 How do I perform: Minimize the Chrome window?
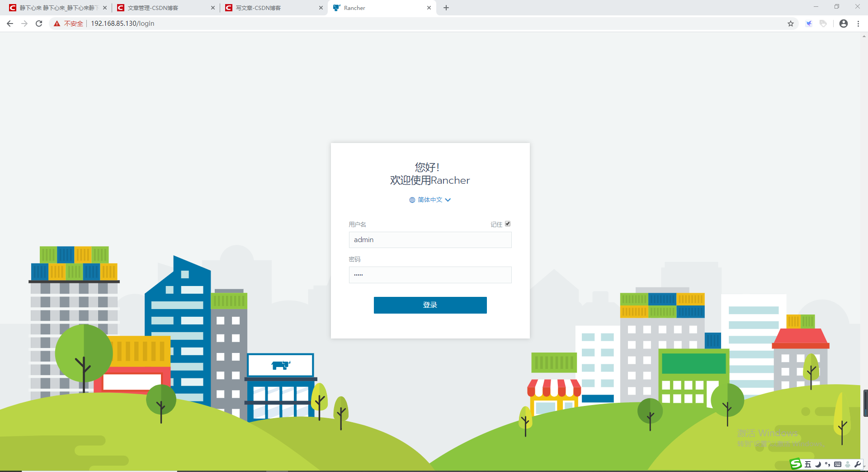click(x=816, y=7)
